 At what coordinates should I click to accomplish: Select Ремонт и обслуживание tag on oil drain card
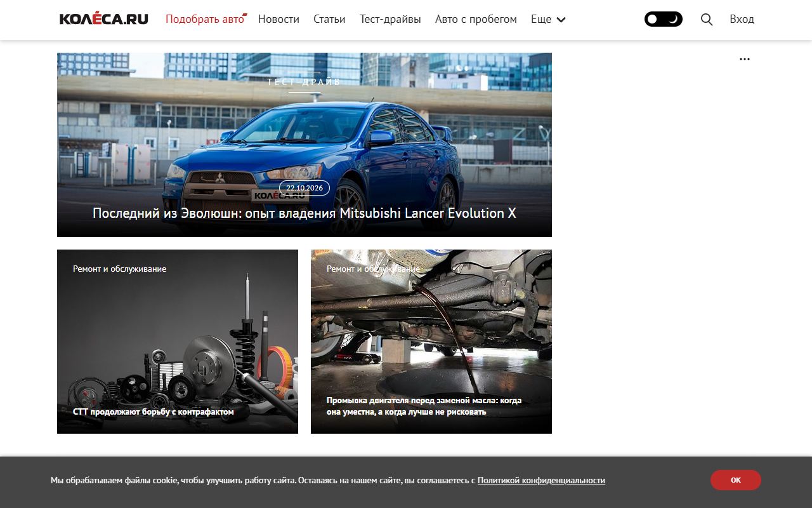click(x=373, y=269)
